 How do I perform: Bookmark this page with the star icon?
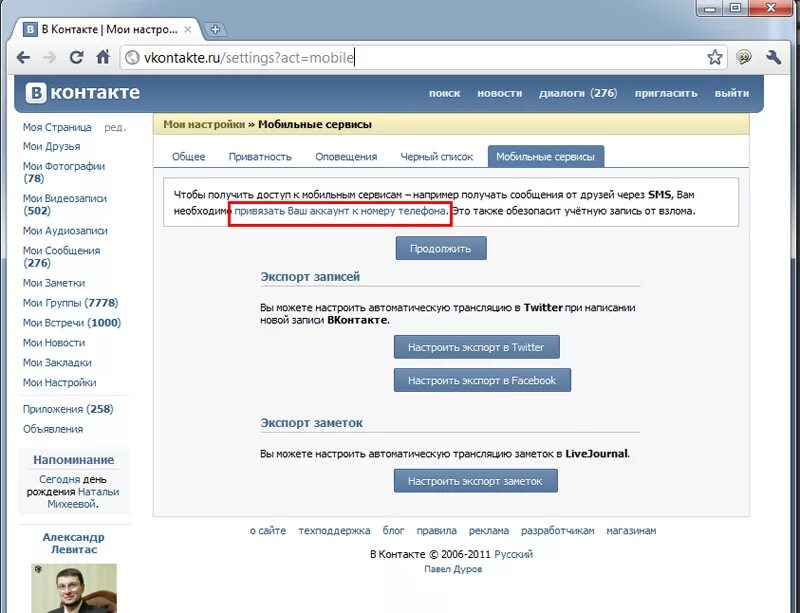click(x=715, y=57)
